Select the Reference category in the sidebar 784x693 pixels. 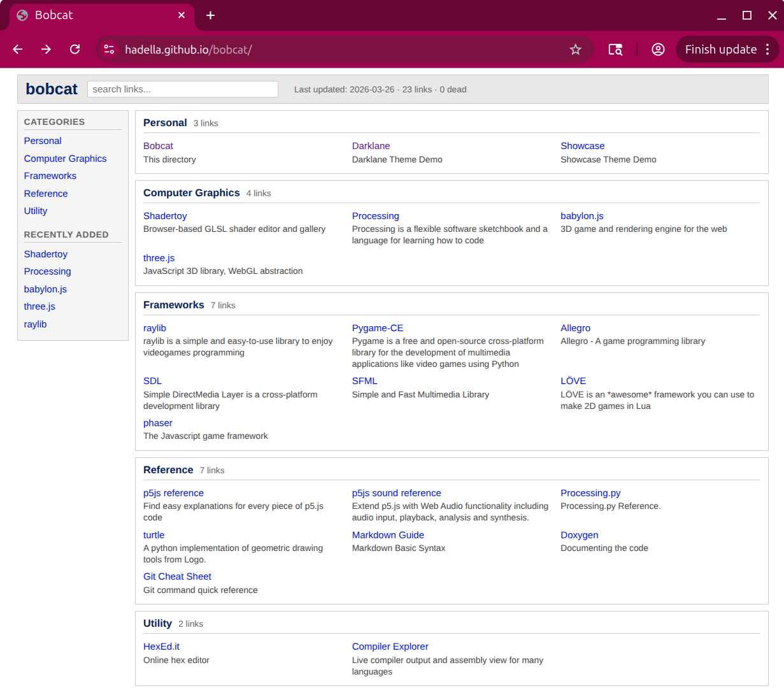tap(45, 193)
